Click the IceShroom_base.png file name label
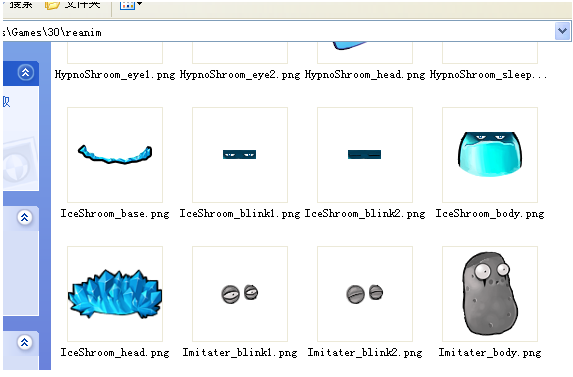 point(115,214)
